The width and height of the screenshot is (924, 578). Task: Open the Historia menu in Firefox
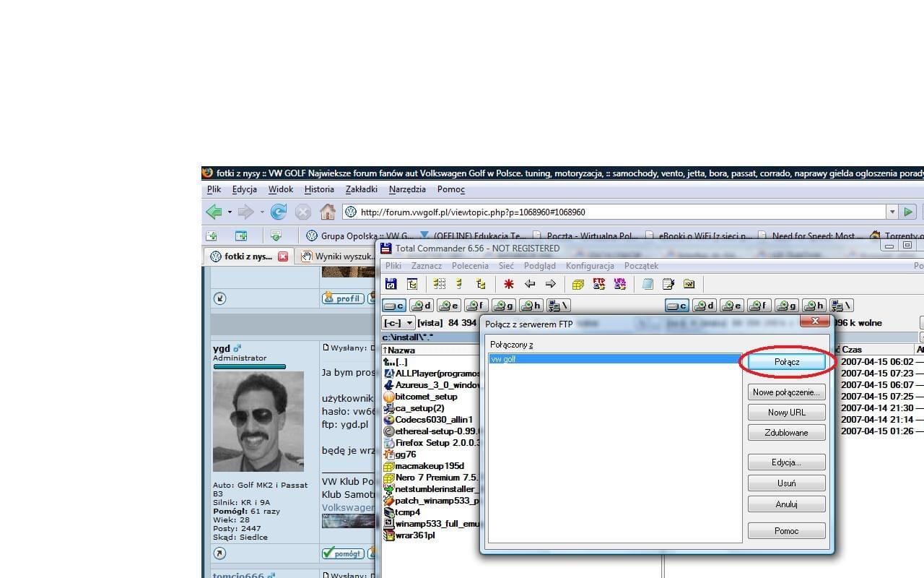(319, 189)
